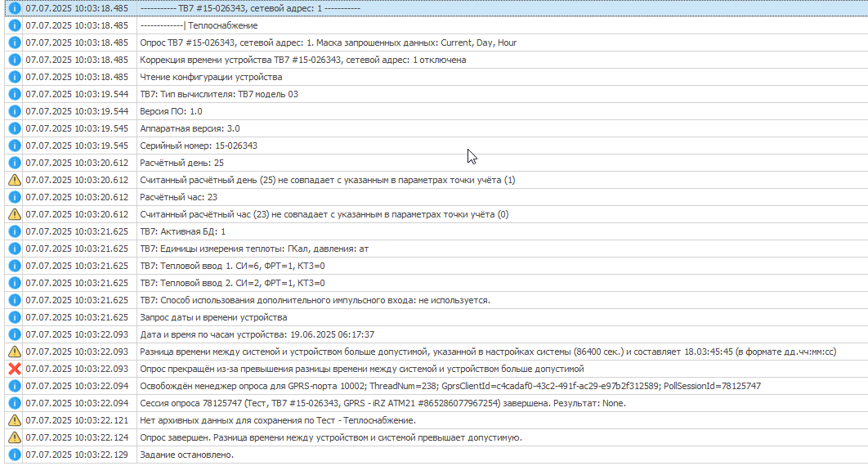Select 'ТВ7: Тип вычислителя: ТВ7 модель 03' row
868x466 pixels.
(219, 94)
